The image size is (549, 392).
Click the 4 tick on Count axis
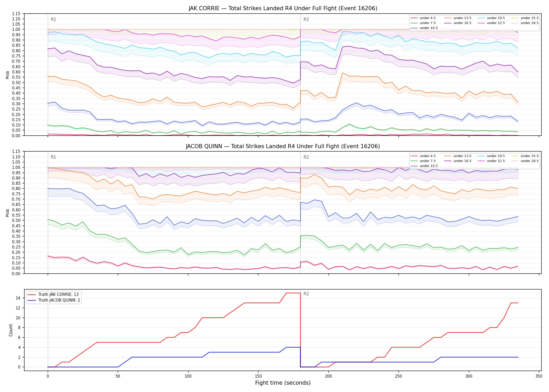[x=19, y=347]
